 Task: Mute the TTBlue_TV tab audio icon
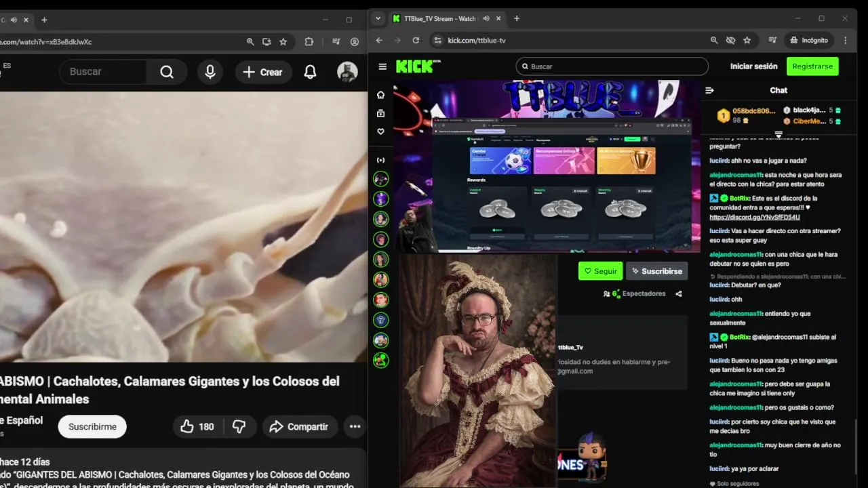(x=486, y=18)
